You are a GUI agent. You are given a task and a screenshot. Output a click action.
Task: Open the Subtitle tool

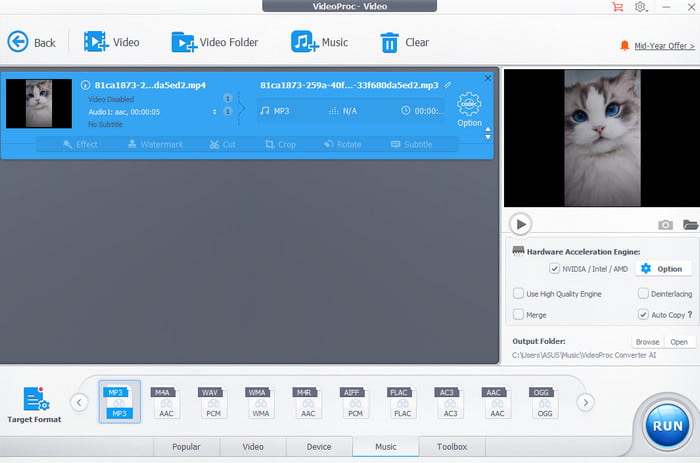tap(411, 144)
